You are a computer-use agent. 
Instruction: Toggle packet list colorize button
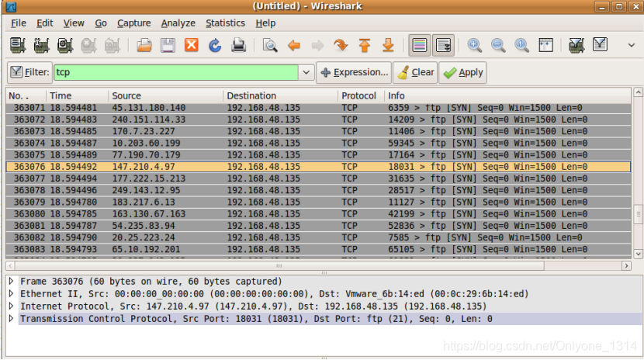[x=419, y=45]
